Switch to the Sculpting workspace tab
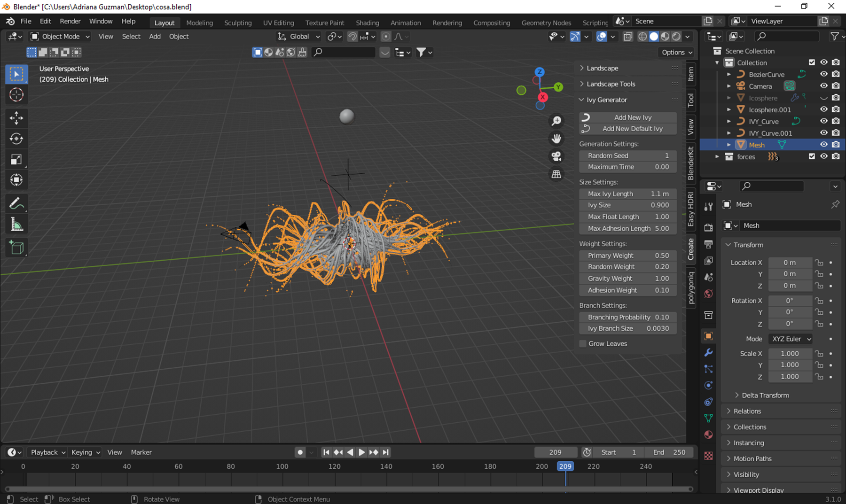This screenshot has height=504, width=846. (238, 23)
